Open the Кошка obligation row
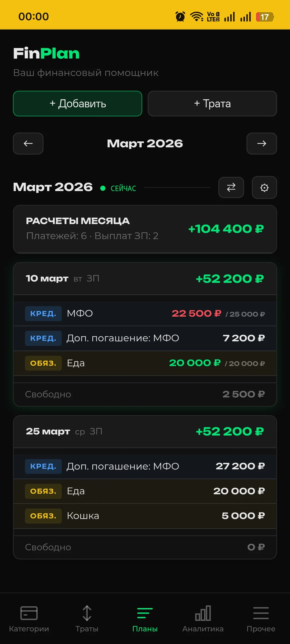This screenshot has height=644, width=290. [145, 516]
